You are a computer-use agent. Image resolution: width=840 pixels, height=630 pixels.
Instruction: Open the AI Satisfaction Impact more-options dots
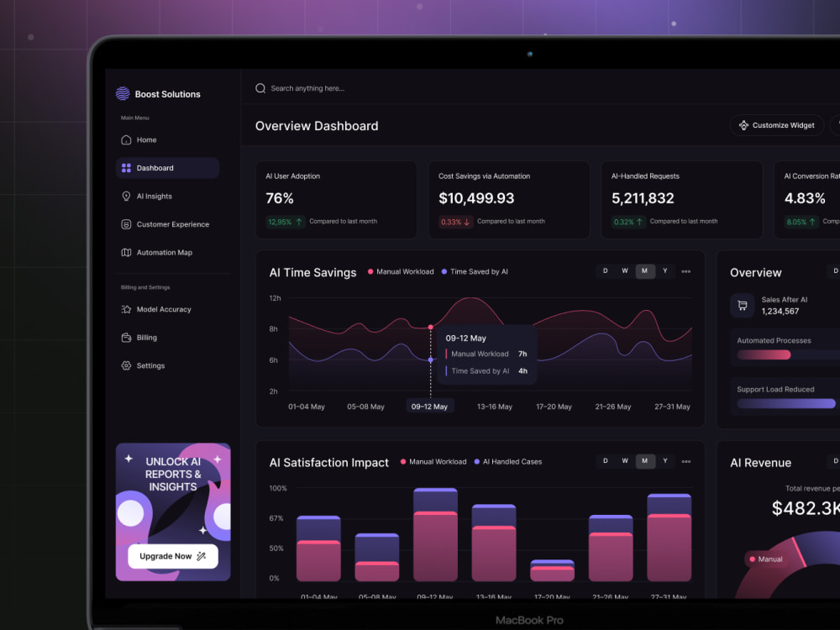[685, 461]
